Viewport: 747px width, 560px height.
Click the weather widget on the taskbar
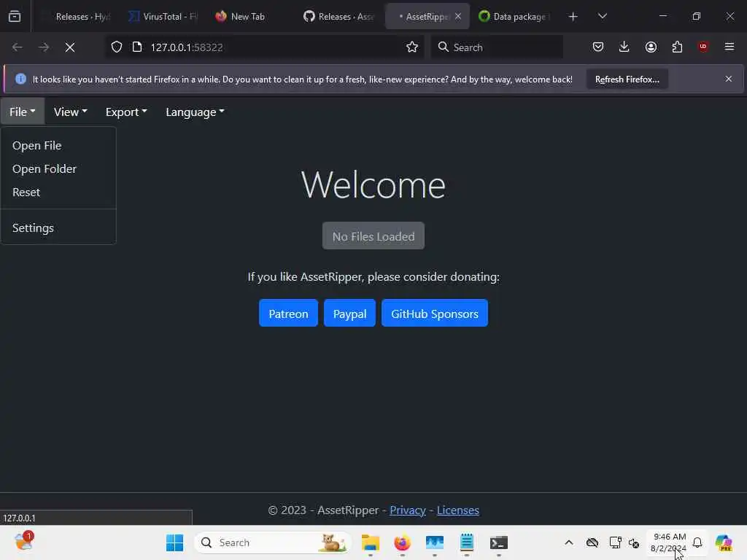pos(23,542)
